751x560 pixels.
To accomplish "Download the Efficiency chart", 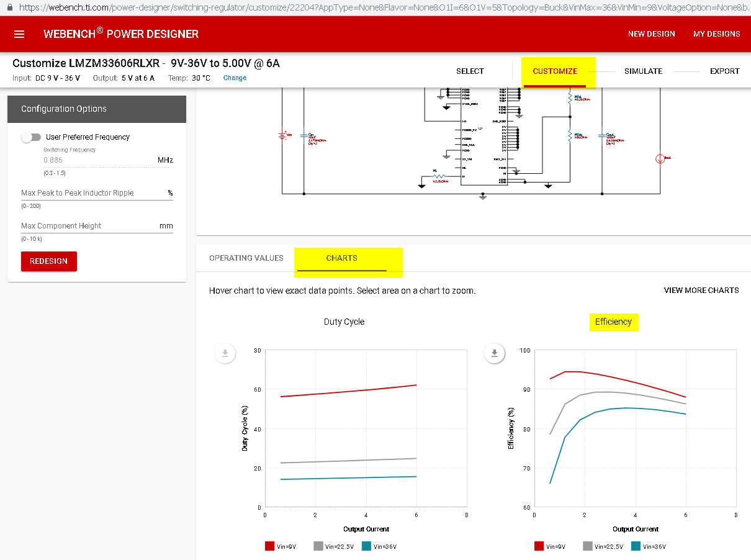I will click(495, 354).
